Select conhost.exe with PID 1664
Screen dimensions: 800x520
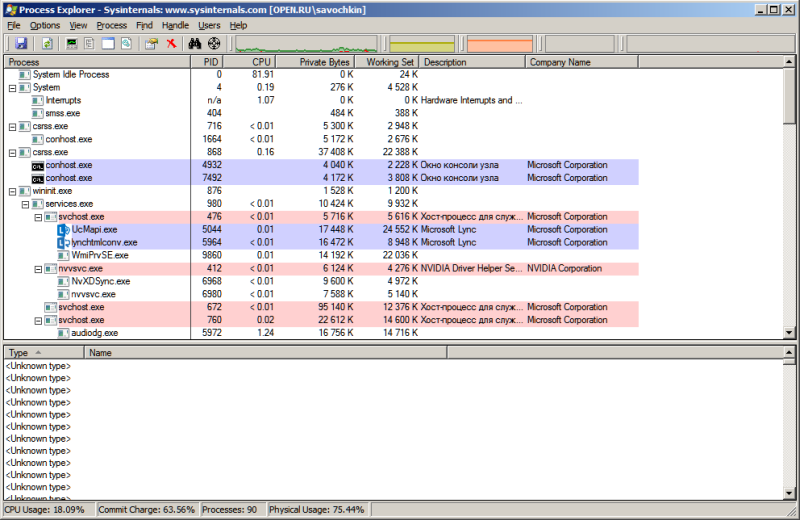321,139
